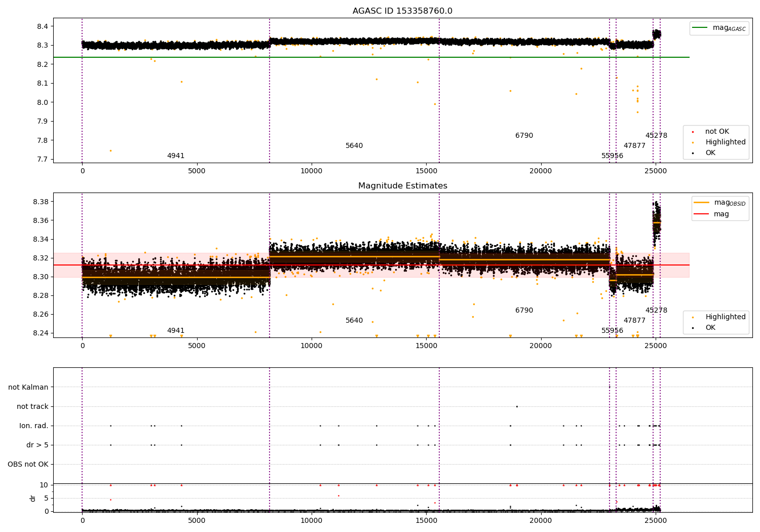760x532 pixels.
Task: Click the 8.38 y-axis tick label
Action: (x=40, y=202)
